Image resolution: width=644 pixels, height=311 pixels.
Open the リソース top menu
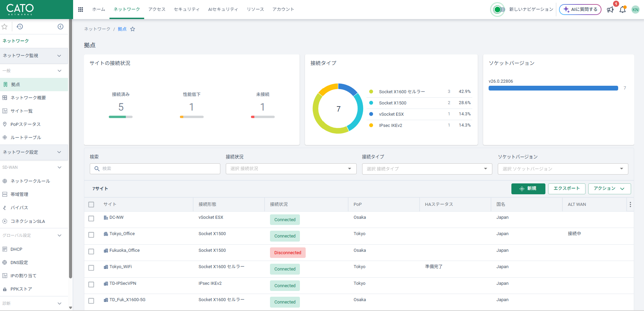click(x=255, y=10)
